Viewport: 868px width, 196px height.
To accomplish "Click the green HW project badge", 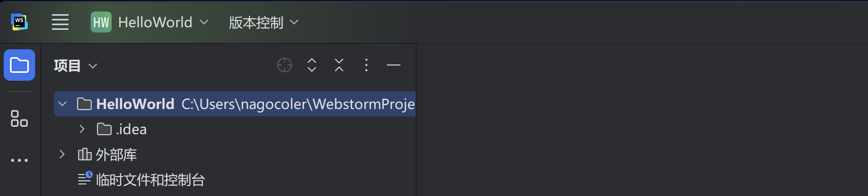I will coord(101,22).
